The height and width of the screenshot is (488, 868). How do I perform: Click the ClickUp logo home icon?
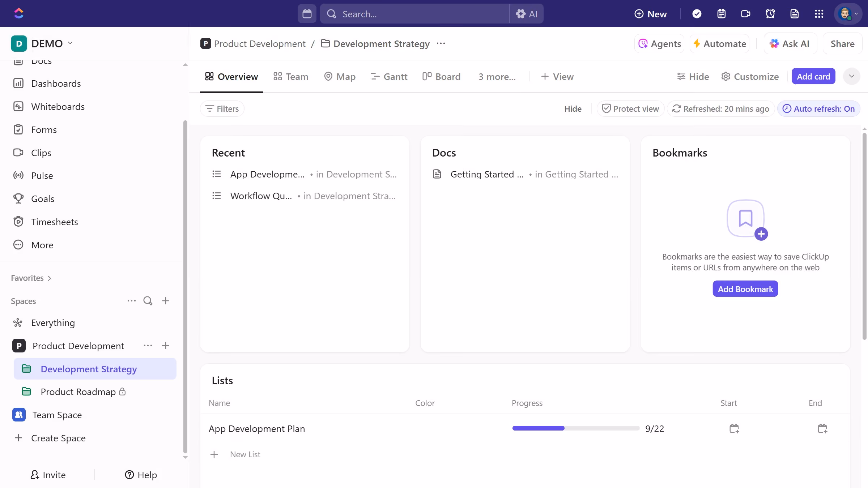(x=19, y=13)
